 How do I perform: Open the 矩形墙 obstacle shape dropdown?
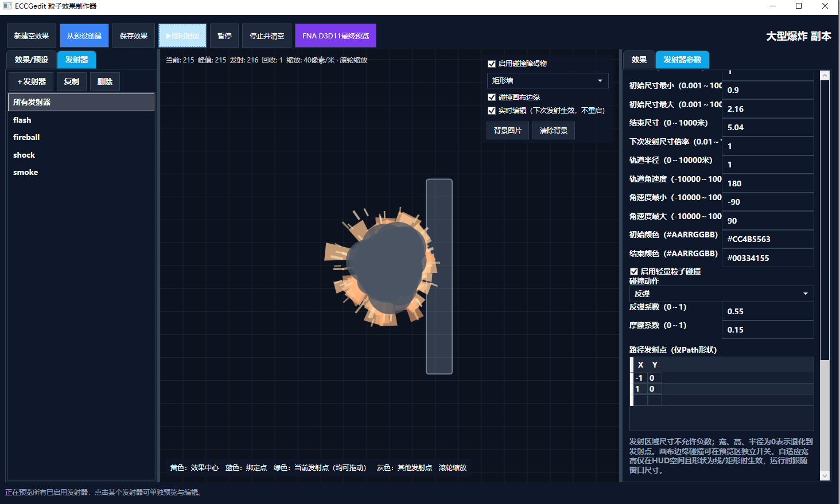547,81
